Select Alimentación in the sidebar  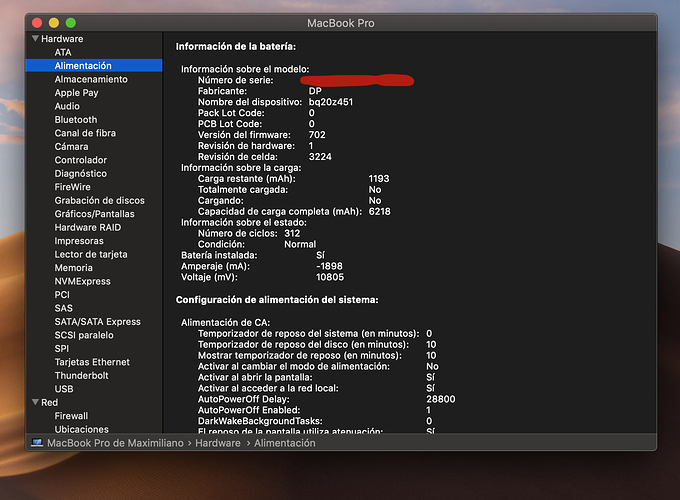(x=94, y=65)
